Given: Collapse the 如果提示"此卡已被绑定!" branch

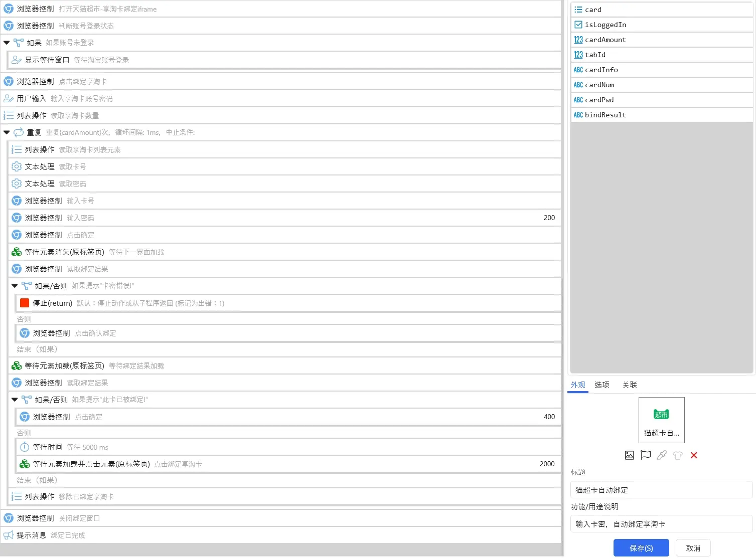Looking at the screenshot, I should pyautogui.click(x=15, y=400).
